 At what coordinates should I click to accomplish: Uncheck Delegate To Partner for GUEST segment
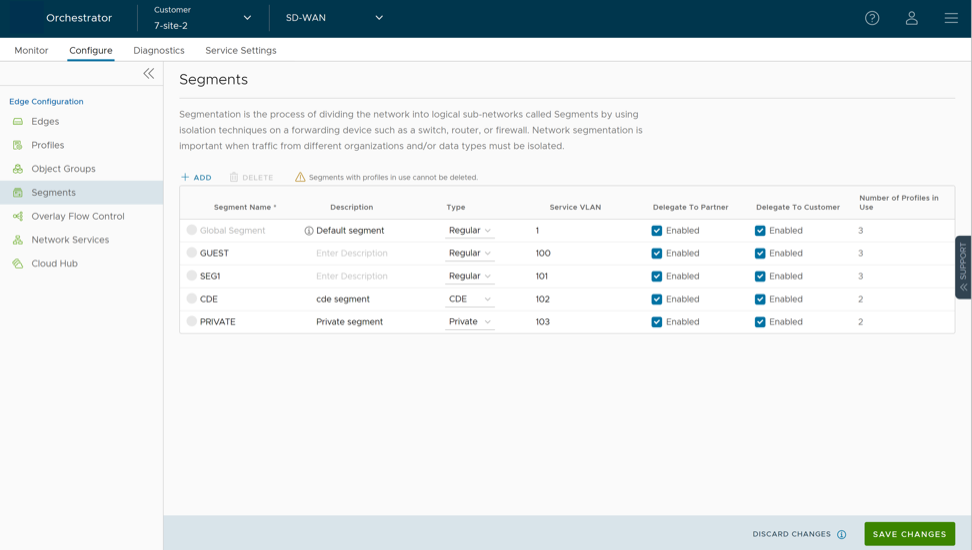click(657, 254)
